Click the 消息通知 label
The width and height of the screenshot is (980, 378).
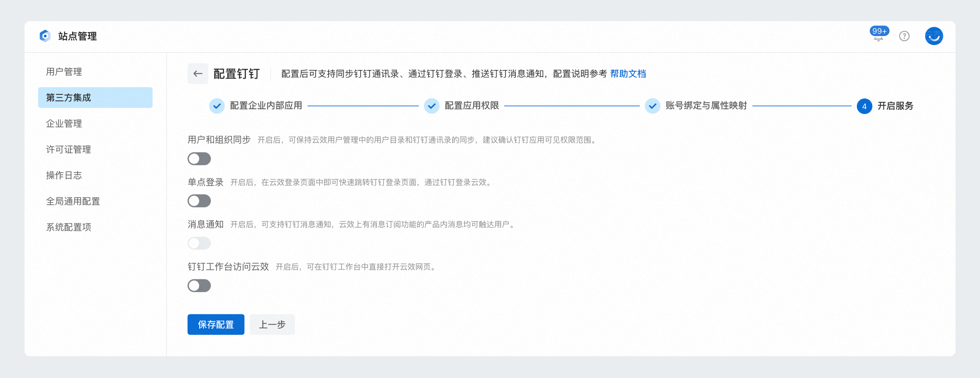click(x=206, y=224)
